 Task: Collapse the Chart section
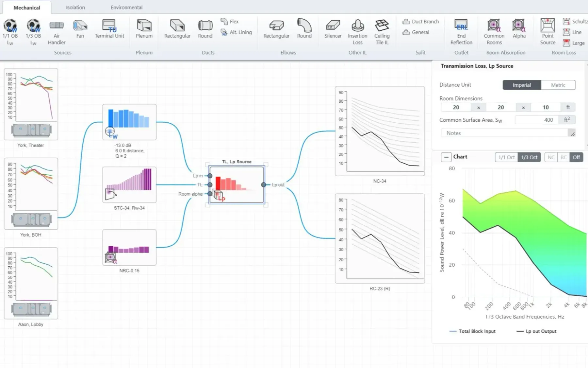pyautogui.click(x=446, y=157)
